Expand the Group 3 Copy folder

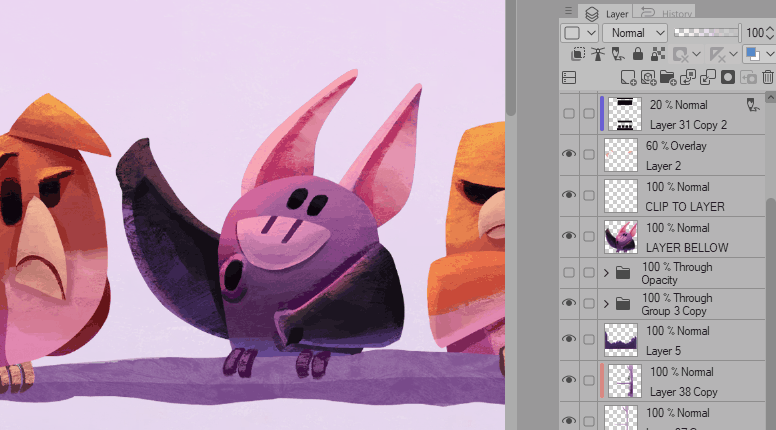point(606,304)
